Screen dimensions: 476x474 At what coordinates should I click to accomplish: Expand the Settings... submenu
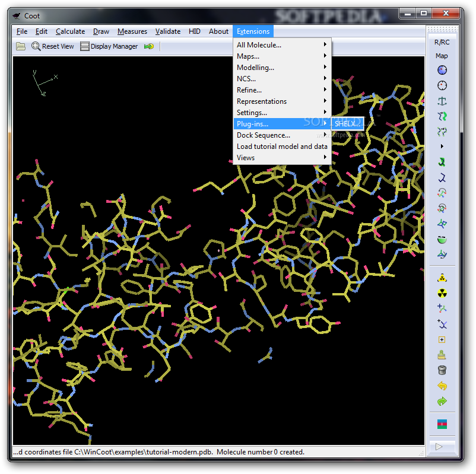(282, 112)
